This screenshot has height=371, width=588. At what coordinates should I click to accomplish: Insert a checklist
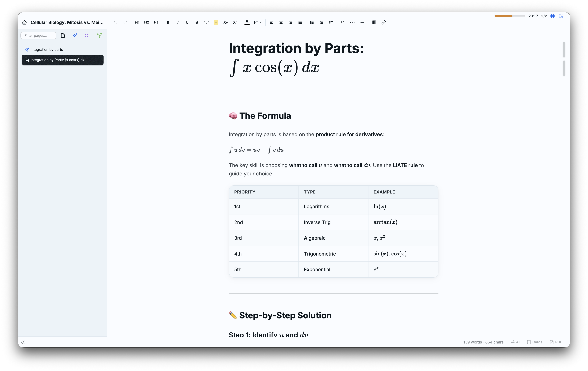[331, 22]
